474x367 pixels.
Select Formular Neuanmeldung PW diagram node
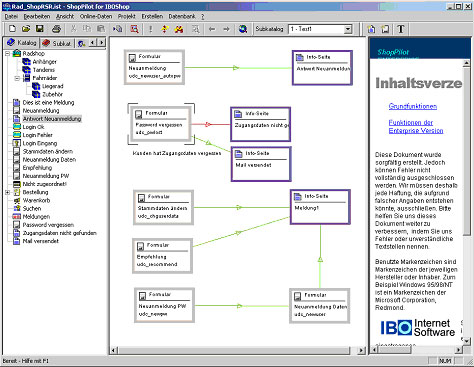[x=165, y=305]
